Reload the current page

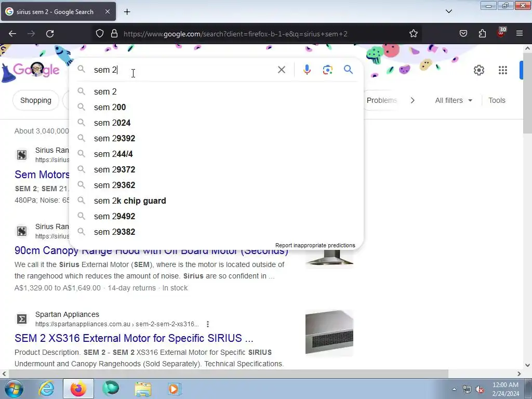pyautogui.click(x=50, y=34)
